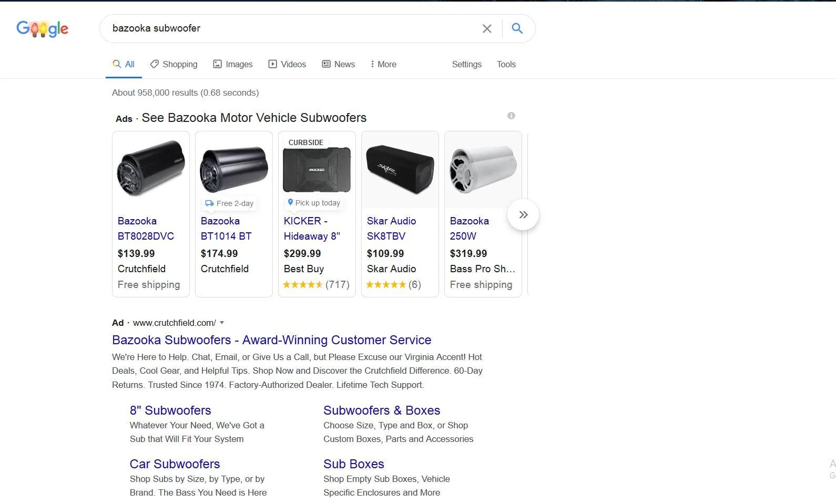Viewport: 836px width, 504px height.
Task: Open the Bazooka BT1014 BT product image
Action: coord(234,170)
